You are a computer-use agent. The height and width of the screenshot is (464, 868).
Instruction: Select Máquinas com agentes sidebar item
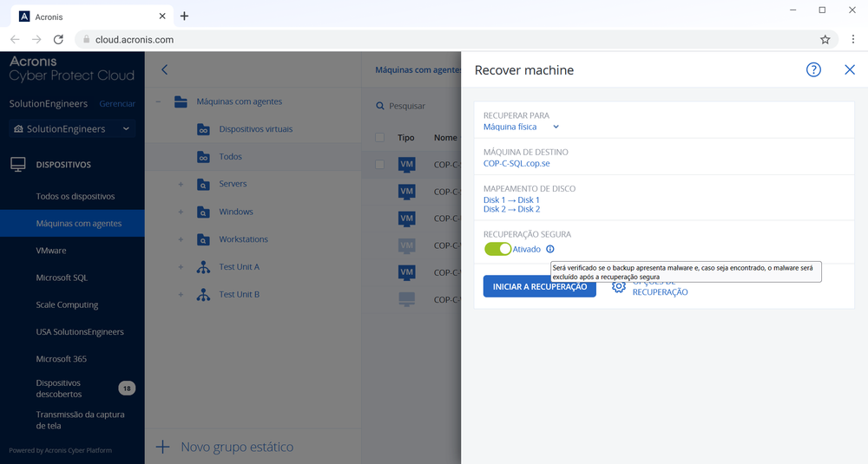click(x=72, y=224)
